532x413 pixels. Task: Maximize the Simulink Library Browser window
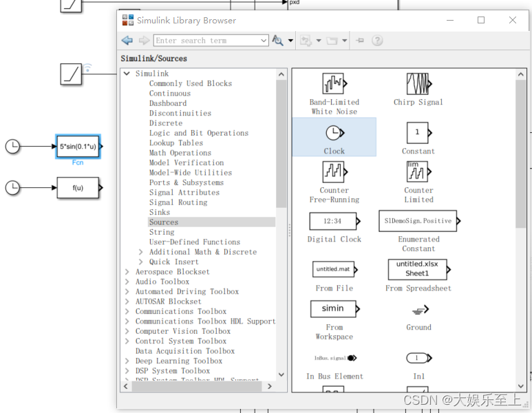481,20
